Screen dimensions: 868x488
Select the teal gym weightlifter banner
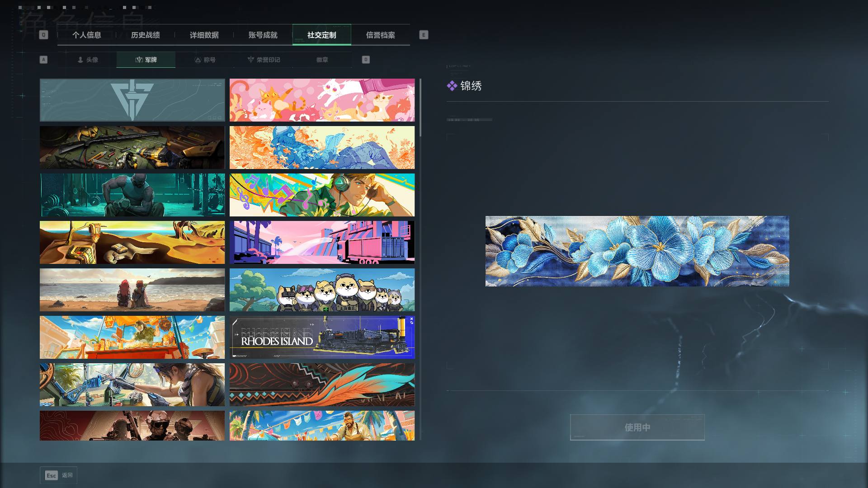click(x=132, y=195)
